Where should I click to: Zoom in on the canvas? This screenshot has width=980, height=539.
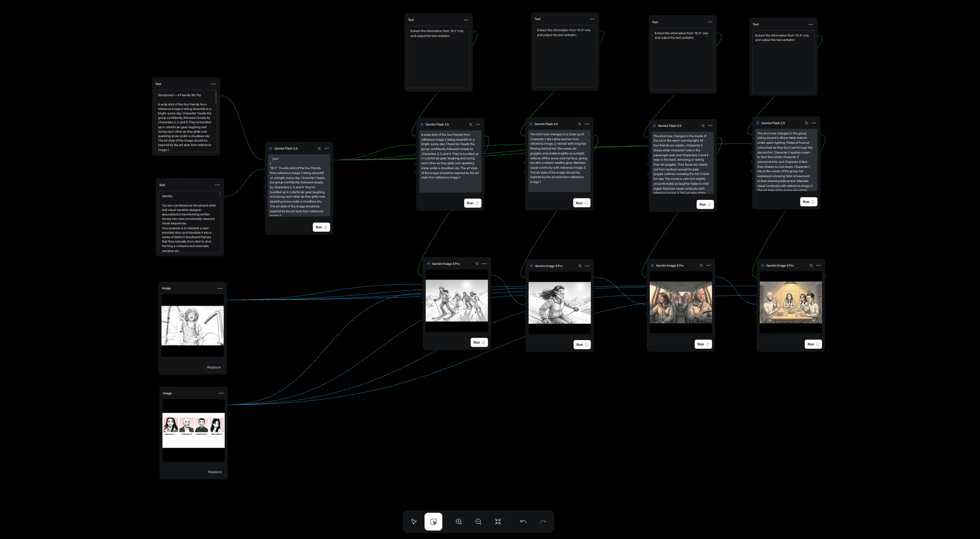458,522
